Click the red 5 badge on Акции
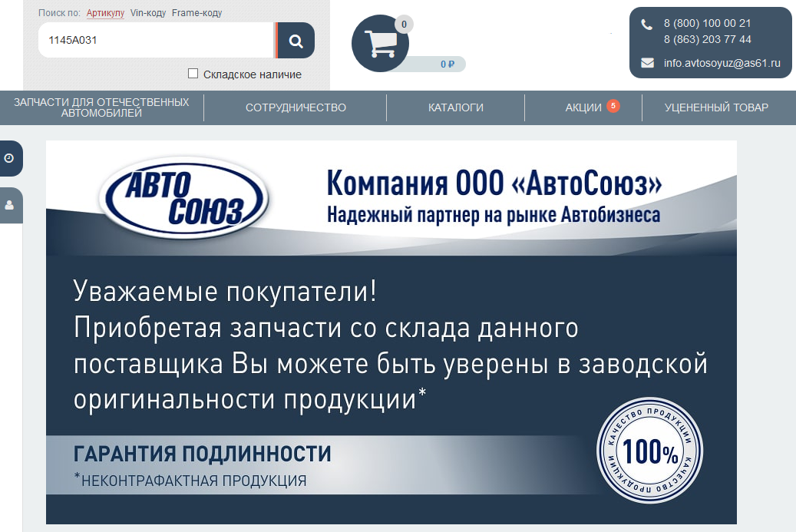Screen dimensions: 796x532 (613, 106)
